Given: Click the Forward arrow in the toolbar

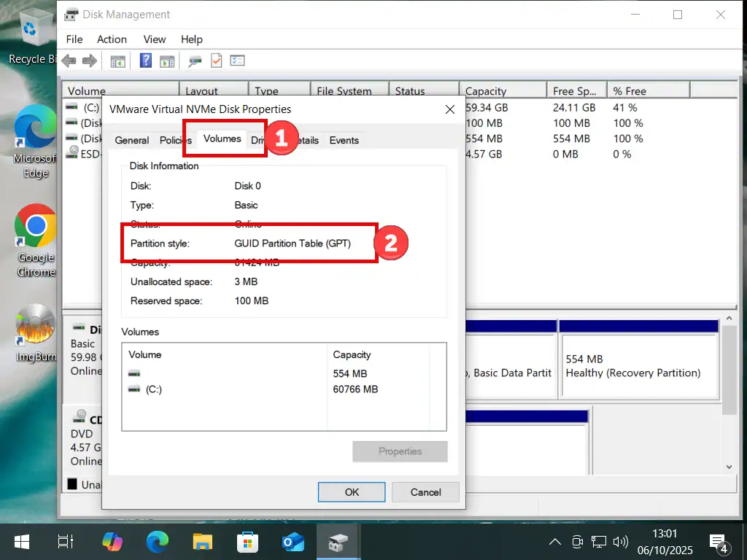Looking at the screenshot, I should [x=89, y=61].
